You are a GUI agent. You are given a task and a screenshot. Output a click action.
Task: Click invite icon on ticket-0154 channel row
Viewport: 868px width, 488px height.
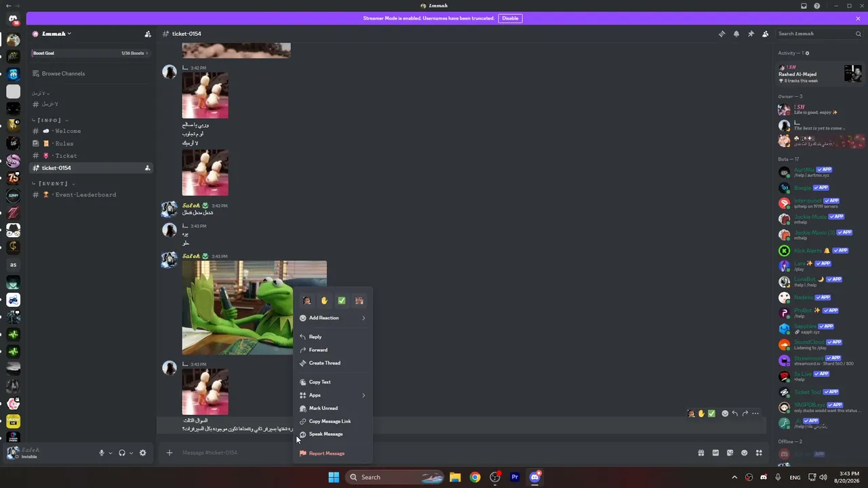(x=147, y=168)
